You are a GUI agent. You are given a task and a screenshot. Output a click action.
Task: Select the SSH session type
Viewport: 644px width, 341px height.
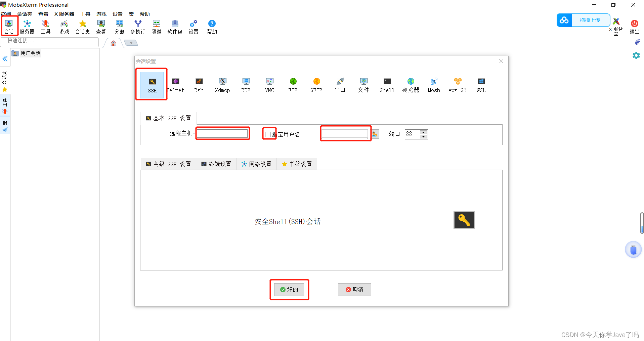click(x=152, y=85)
